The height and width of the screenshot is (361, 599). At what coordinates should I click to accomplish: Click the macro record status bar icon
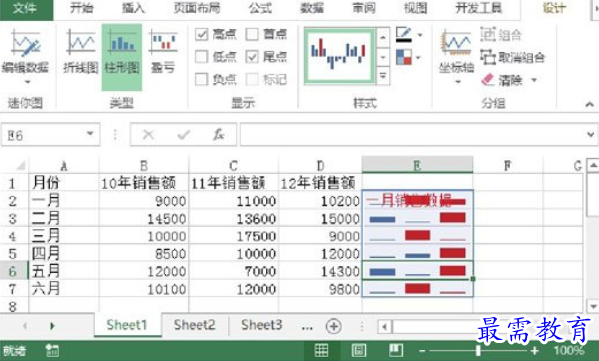click(52, 350)
